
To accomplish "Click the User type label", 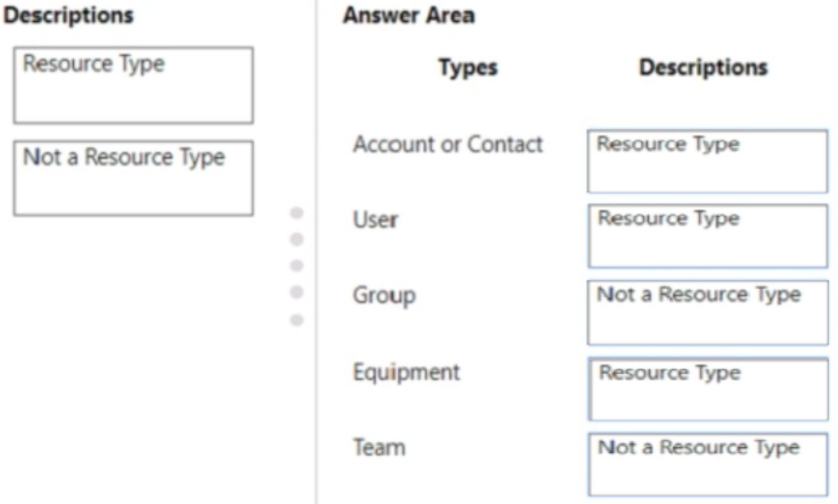I will point(375,219).
